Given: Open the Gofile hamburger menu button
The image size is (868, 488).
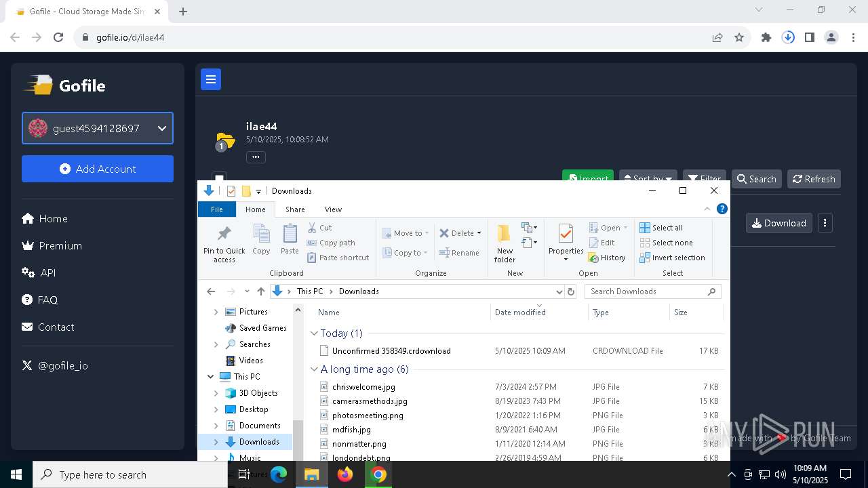Looking at the screenshot, I should pos(211,79).
